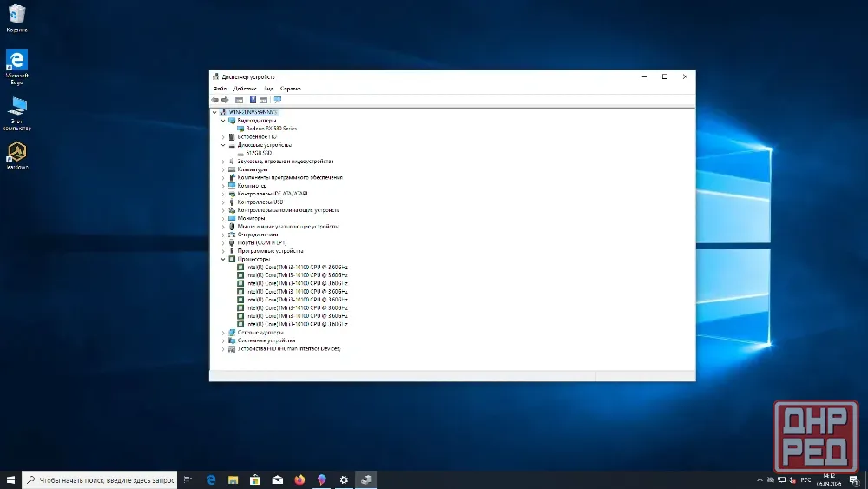Screen dimensions: 868x489
Task: Expand the Клавиатуры category
Action: pos(223,169)
